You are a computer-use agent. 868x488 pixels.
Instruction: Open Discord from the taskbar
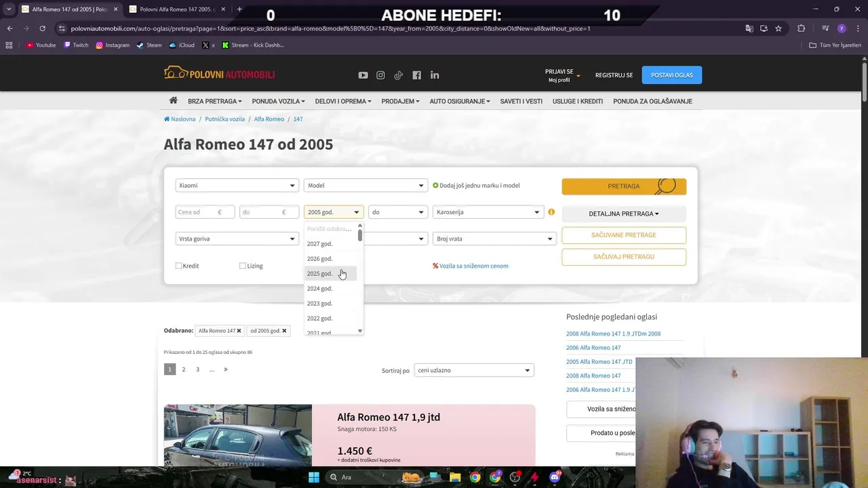coord(555,477)
